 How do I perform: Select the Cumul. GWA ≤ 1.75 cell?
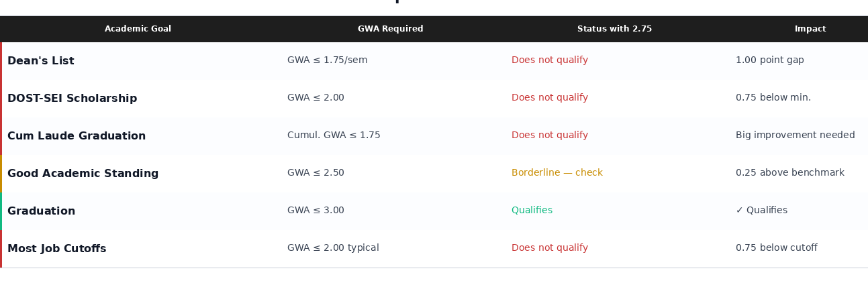[334, 135]
